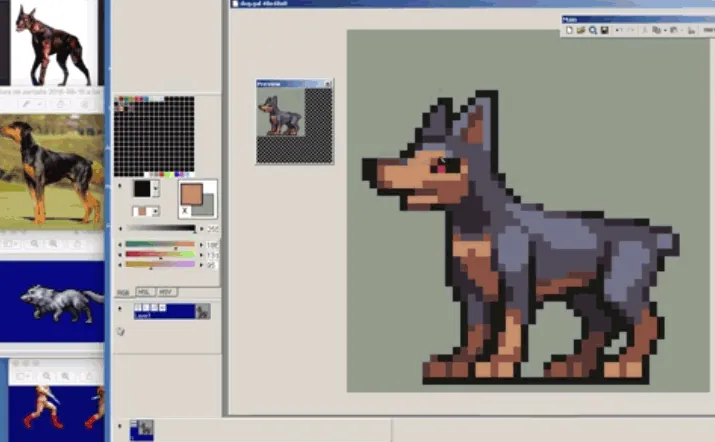Select the blue color in palette bottom row
This screenshot has height=442, width=715.
click(176, 174)
